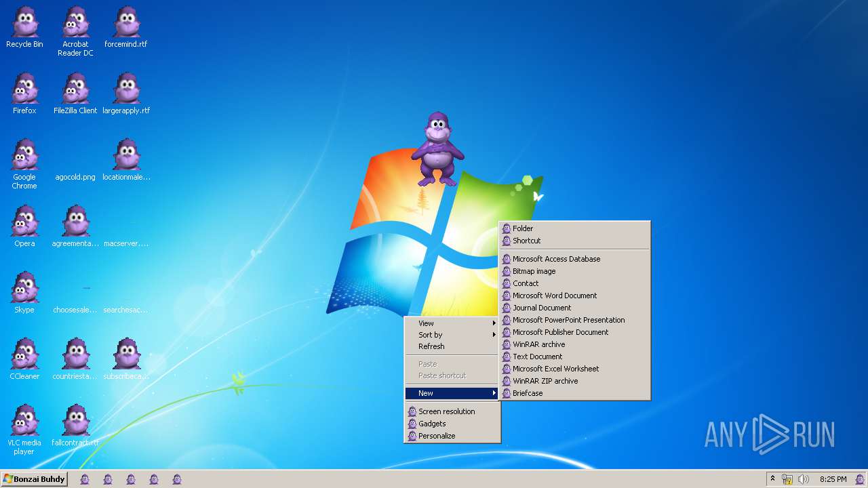This screenshot has width=868, height=488.
Task: Open the Bonzai Buhdy Start button
Action: pos(35,479)
